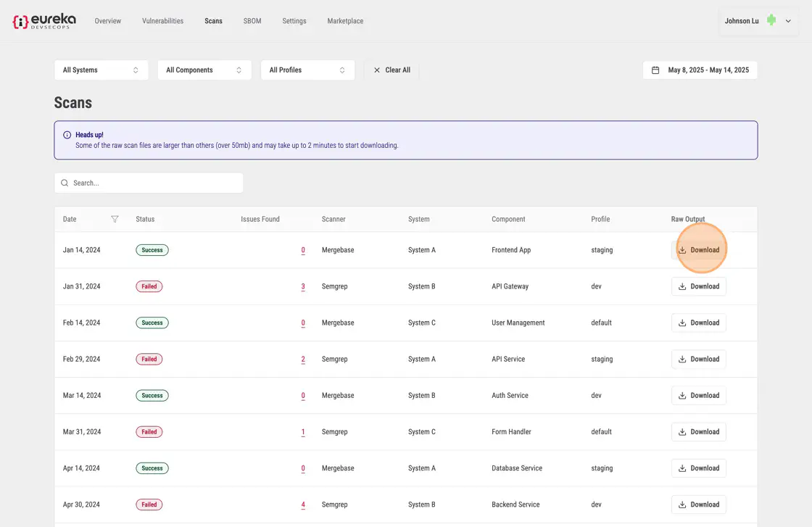Click issues count 2 for API Service
812x527 pixels.
[x=303, y=360]
